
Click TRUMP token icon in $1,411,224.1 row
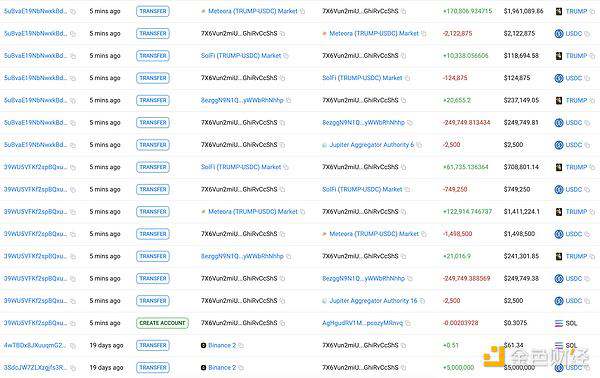click(559, 212)
